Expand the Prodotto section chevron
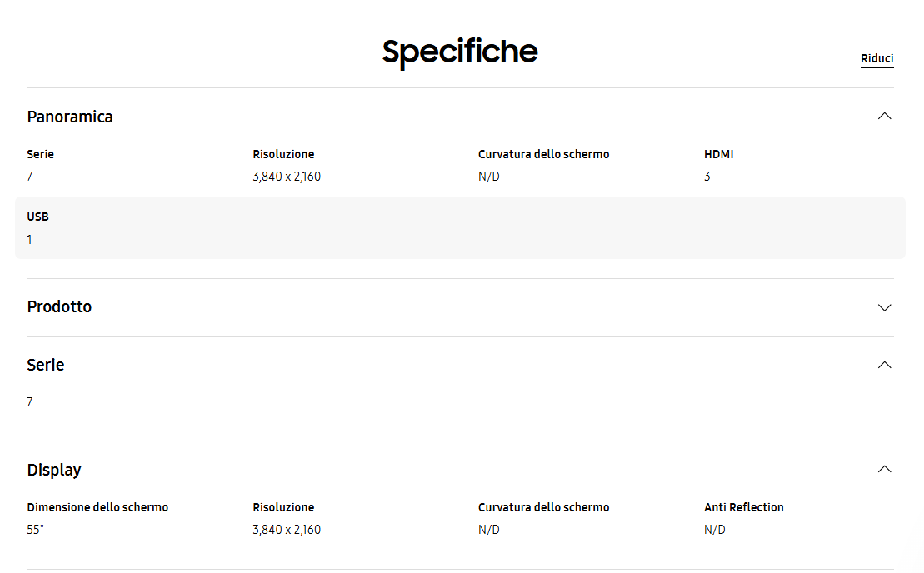 [x=884, y=307]
